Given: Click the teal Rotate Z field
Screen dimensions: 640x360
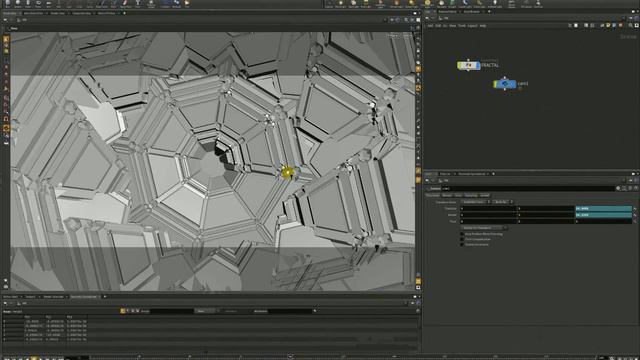Looking at the screenshot, I should point(604,215).
